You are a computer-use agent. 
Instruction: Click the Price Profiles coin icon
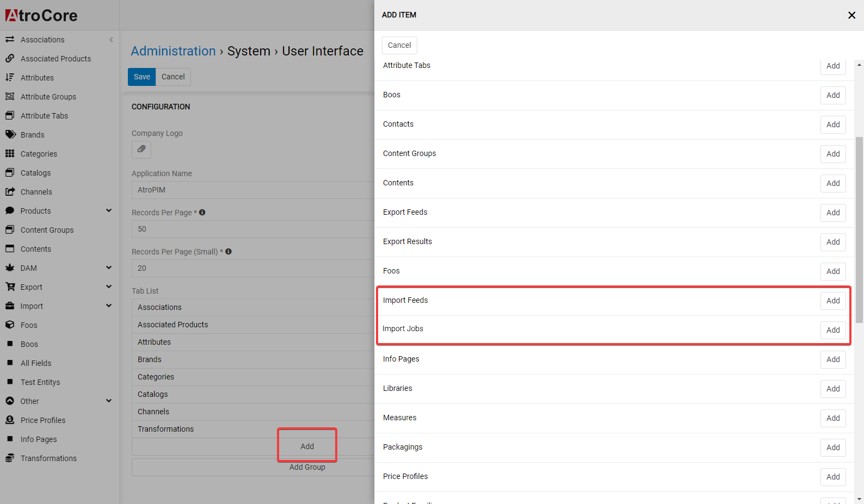pos(10,420)
